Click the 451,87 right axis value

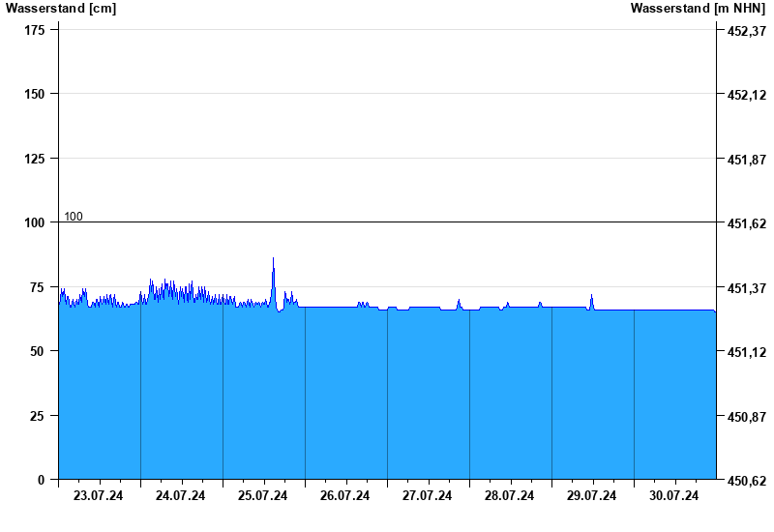[747, 160]
